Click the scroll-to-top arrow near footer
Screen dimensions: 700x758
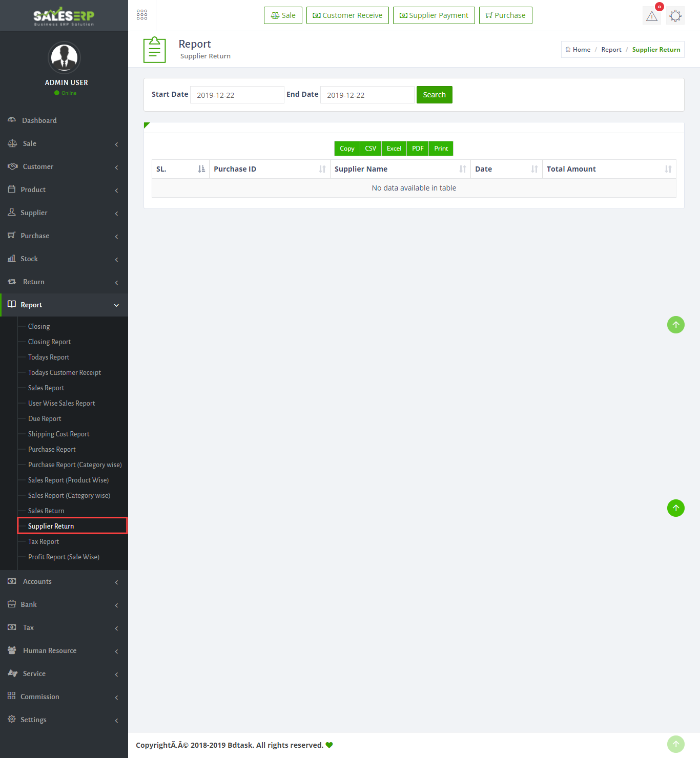[x=675, y=744]
